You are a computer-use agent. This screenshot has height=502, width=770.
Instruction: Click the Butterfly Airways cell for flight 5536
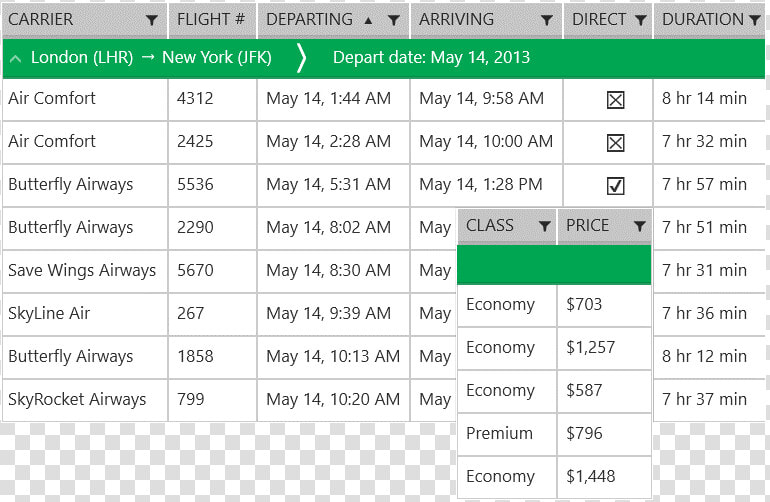point(85,185)
